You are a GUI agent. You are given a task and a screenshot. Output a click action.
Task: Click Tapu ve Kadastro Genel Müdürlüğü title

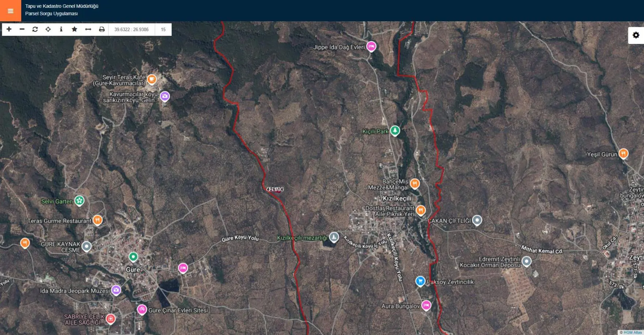[62, 6]
